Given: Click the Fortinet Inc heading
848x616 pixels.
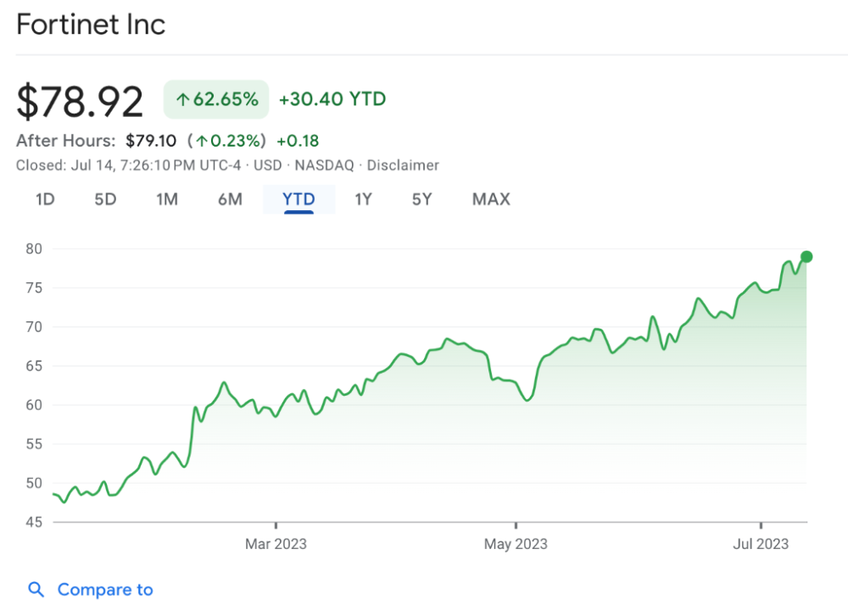Looking at the screenshot, I should [x=91, y=25].
